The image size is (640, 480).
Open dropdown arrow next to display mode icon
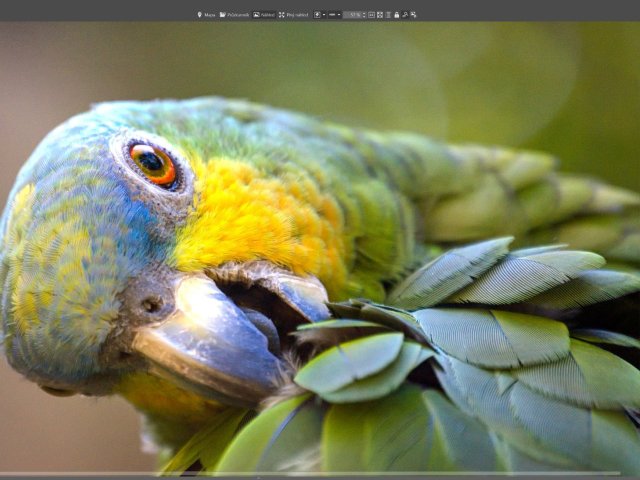pos(324,15)
